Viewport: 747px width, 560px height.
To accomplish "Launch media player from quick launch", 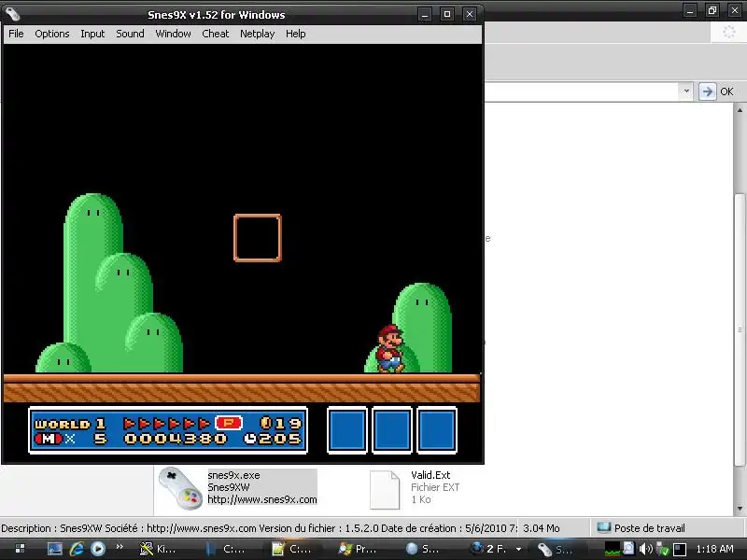I will [x=98, y=549].
